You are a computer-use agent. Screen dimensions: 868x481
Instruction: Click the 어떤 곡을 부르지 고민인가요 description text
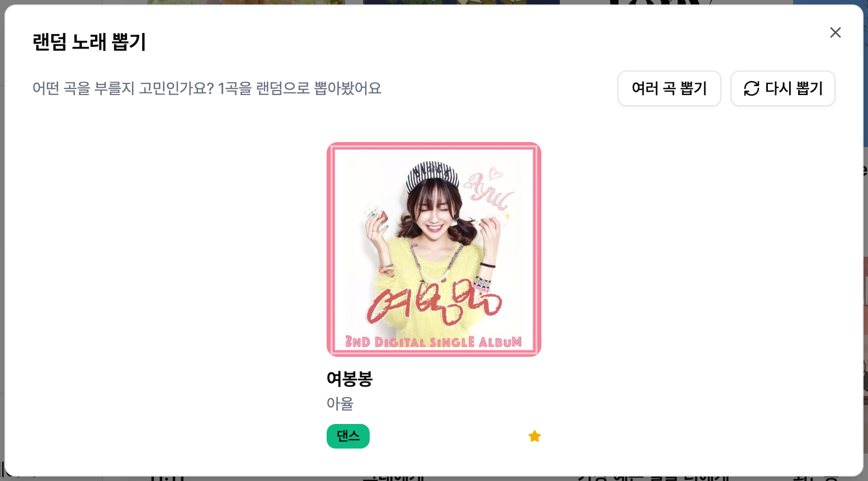207,88
